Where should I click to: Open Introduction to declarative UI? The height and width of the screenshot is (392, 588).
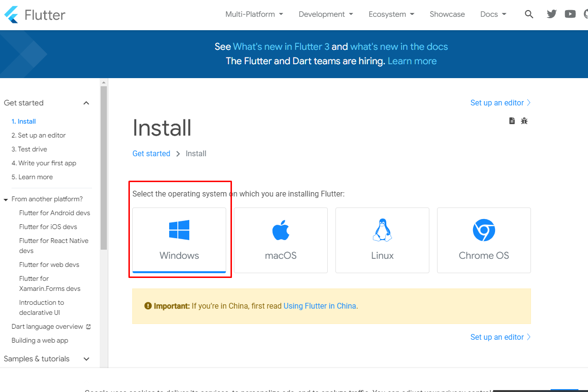[x=42, y=307]
